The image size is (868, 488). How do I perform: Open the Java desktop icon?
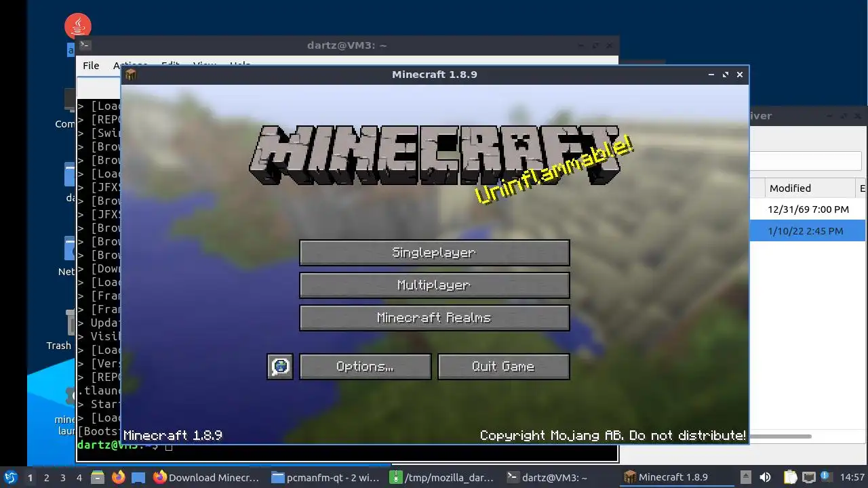(78, 26)
